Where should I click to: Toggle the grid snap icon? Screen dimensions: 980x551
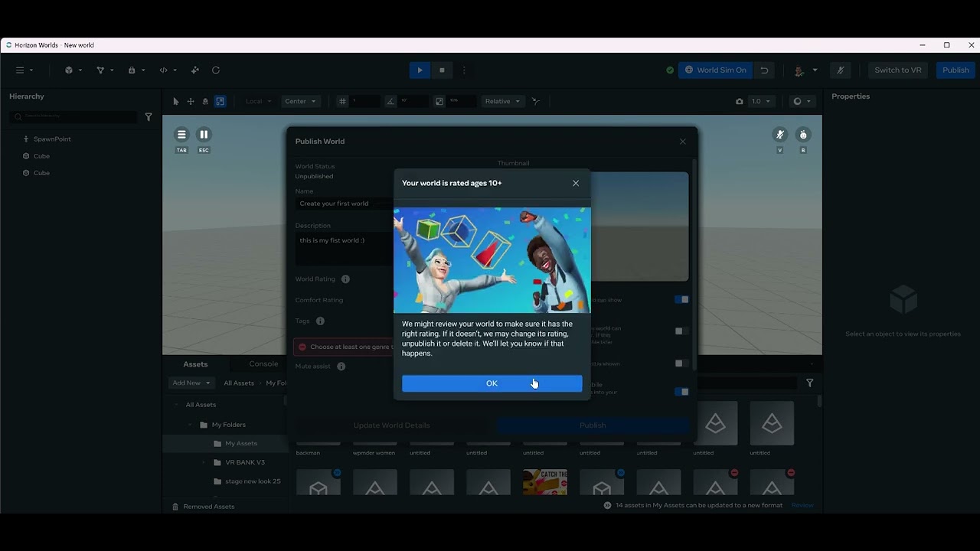[343, 101]
